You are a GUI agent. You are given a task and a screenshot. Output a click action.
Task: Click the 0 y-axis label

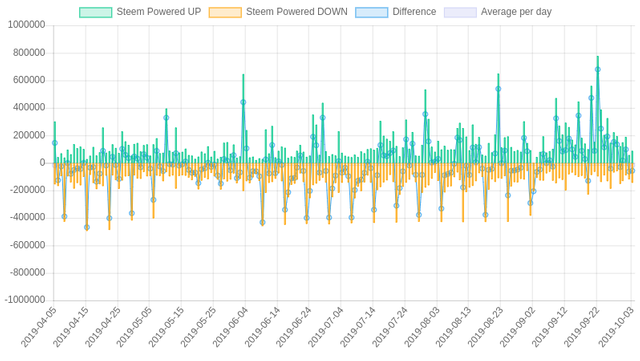pyautogui.click(x=42, y=163)
